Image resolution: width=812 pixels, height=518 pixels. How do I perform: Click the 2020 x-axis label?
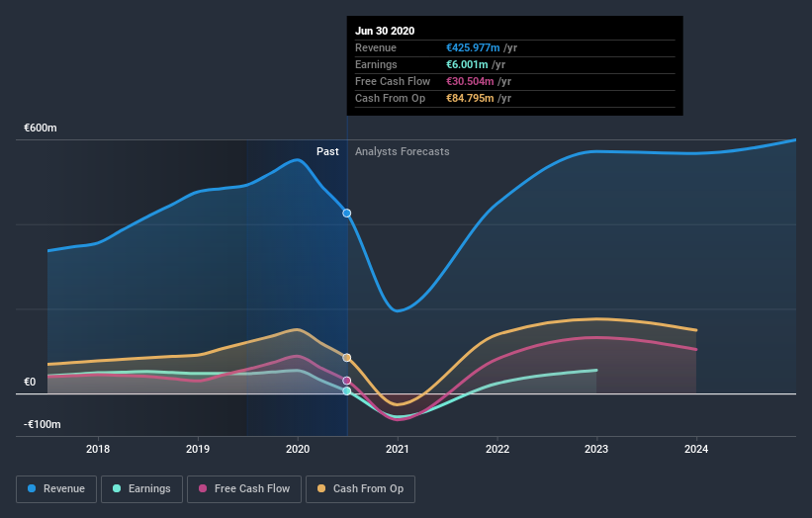298,449
